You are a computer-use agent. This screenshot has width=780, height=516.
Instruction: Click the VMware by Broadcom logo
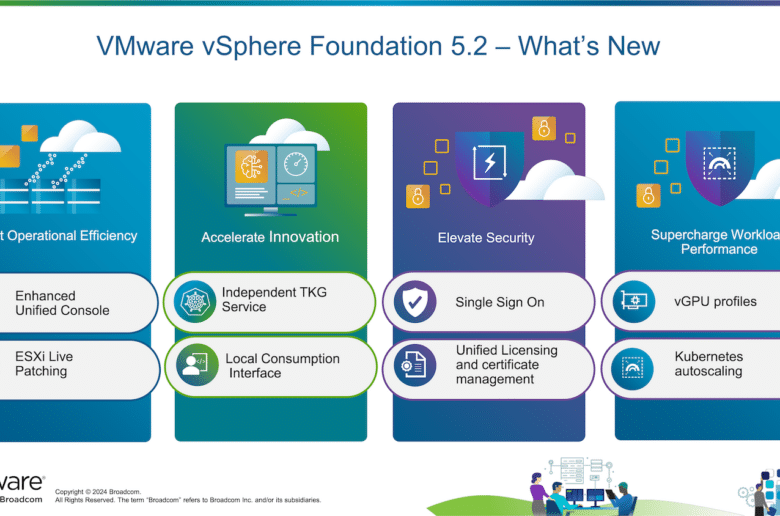click(x=22, y=488)
